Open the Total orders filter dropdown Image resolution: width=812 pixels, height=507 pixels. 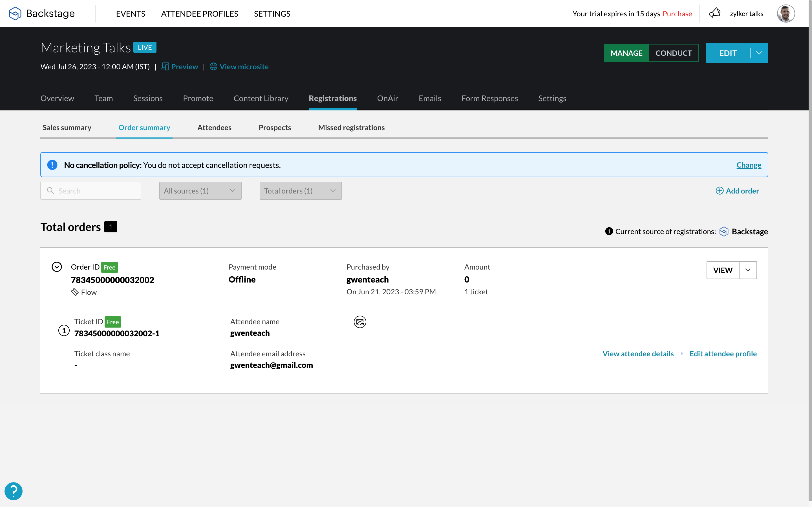[300, 191]
